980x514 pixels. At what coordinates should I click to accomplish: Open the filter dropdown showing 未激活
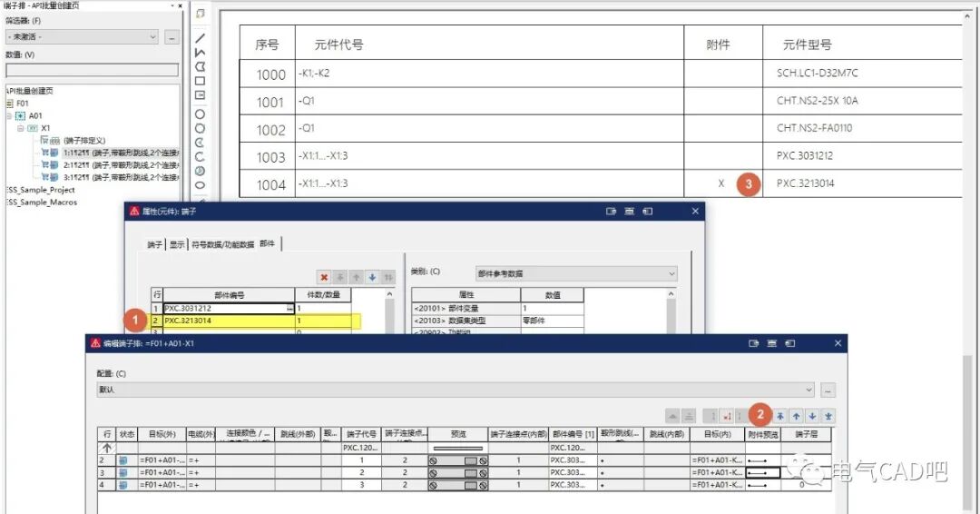click(x=82, y=37)
